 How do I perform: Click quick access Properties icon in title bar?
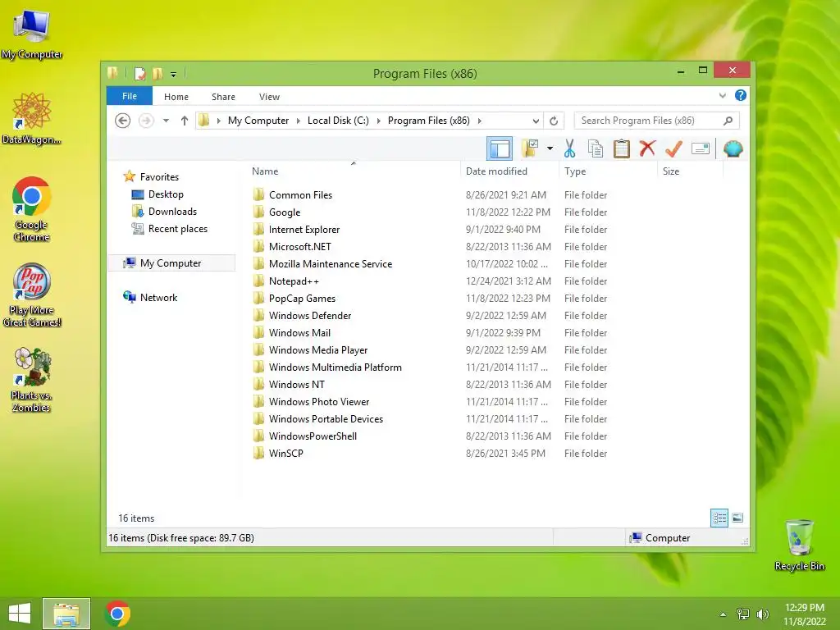click(139, 73)
